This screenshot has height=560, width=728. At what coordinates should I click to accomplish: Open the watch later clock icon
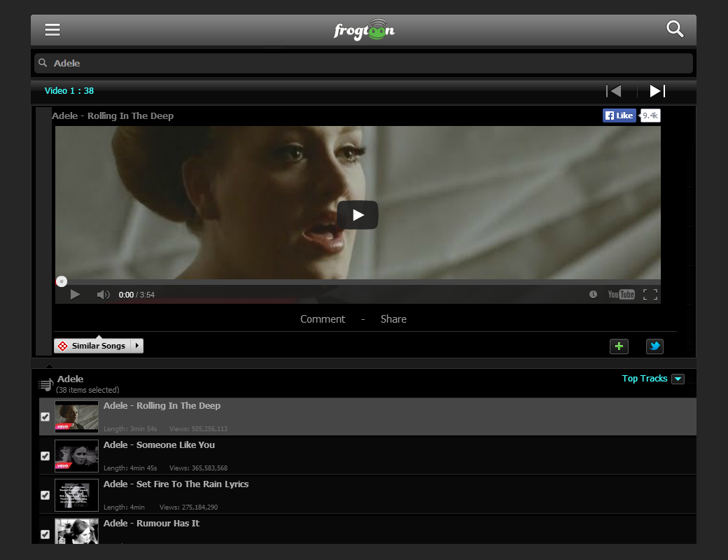pos(593,295)
